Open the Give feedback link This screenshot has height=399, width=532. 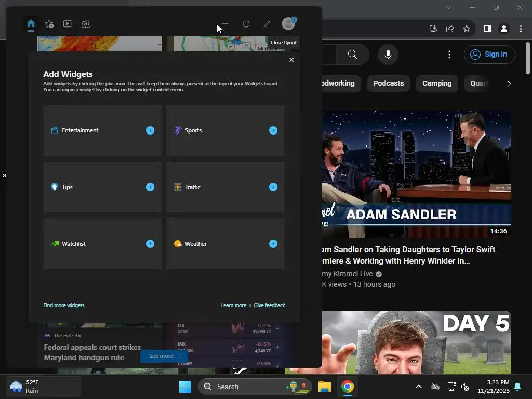tap(270, 305)
